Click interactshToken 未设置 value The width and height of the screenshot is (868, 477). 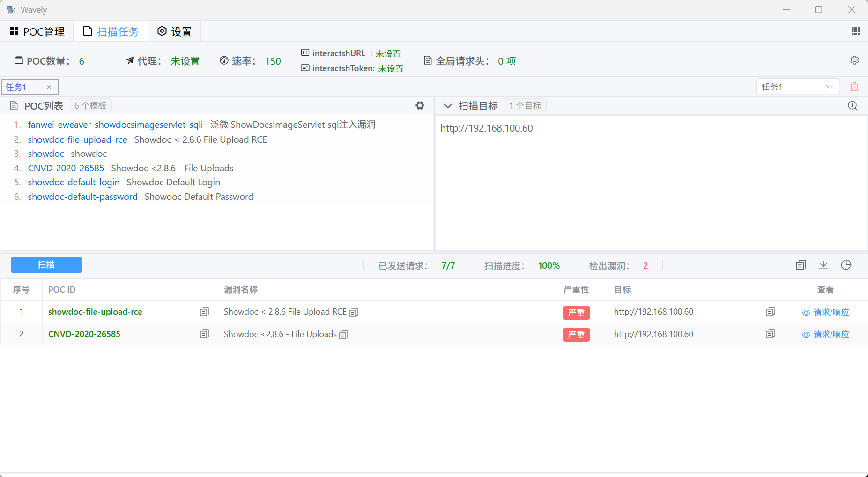tap(391, 68)
